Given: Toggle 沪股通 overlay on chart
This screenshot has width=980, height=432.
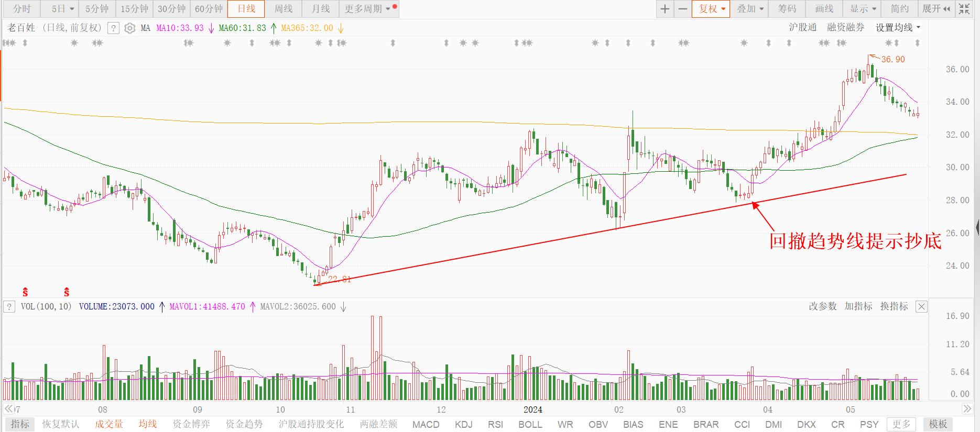Looking at the screenshot, I should click(802, 28).
